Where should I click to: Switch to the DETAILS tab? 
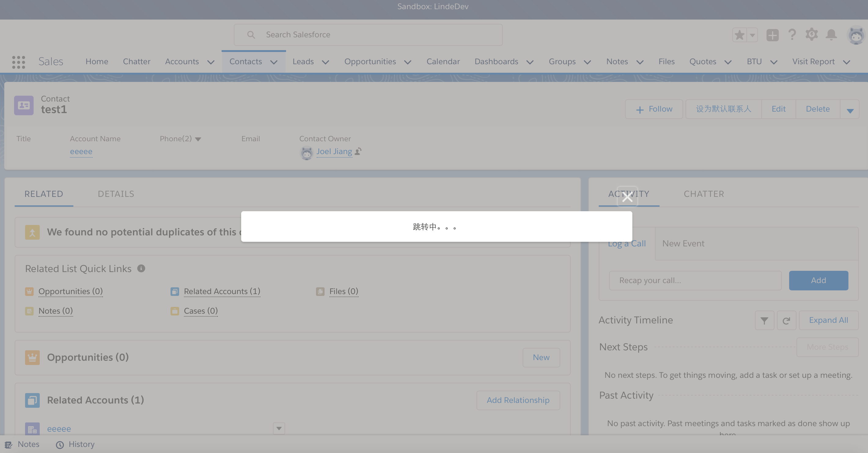[x=116, y=194]
